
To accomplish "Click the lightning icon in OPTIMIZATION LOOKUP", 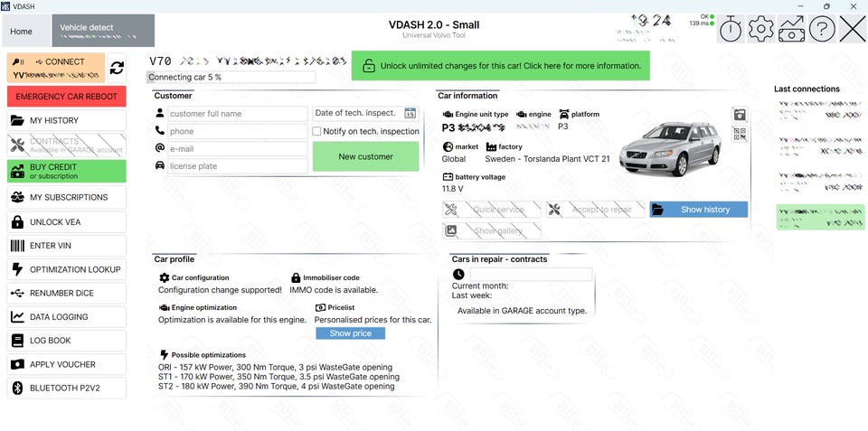I will tap(17, 269).
